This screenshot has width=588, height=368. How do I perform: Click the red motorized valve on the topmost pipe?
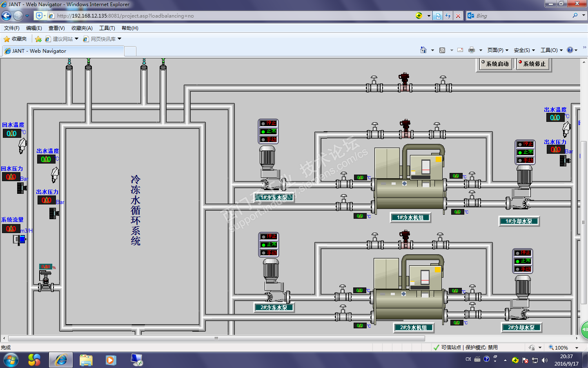coord(405,83)
